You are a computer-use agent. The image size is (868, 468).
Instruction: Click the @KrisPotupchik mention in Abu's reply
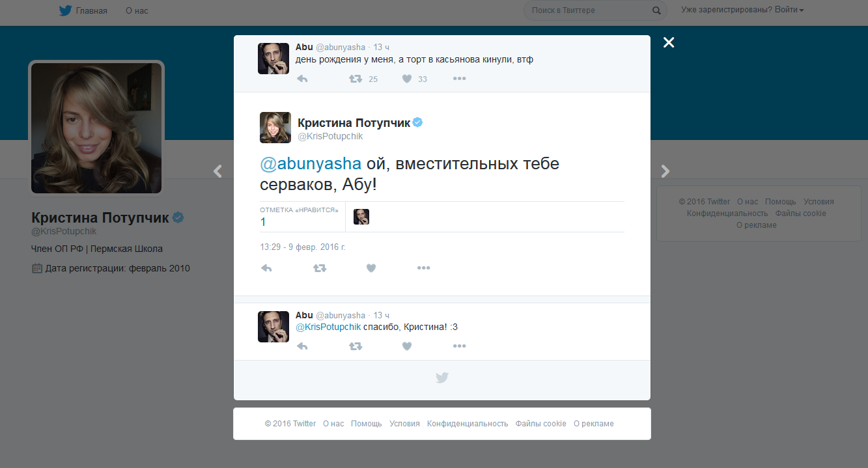point(328,327)
